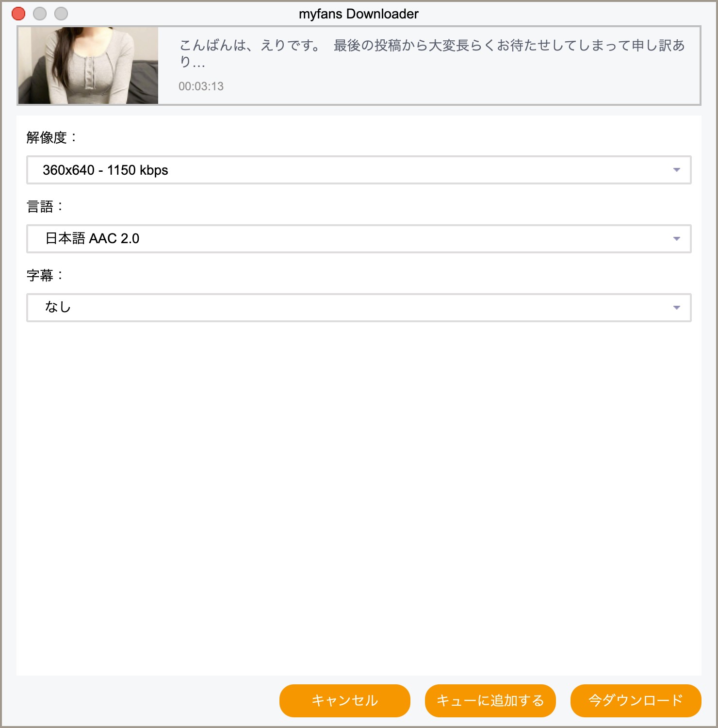Click the 00:03:13 duration text
Viewport: 718px width, 728px height.
(201, 86)
